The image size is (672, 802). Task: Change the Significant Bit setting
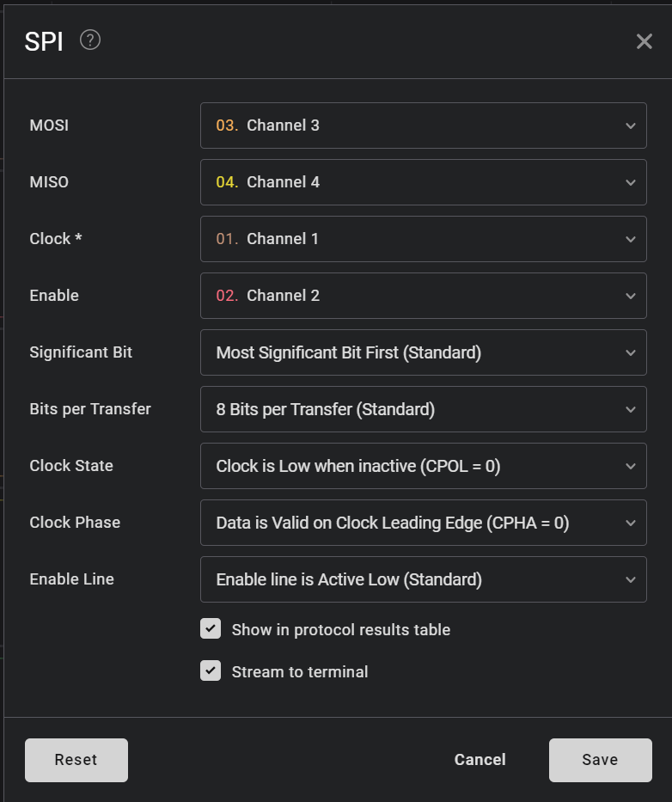pyautogui.click(x=423, y=352)
